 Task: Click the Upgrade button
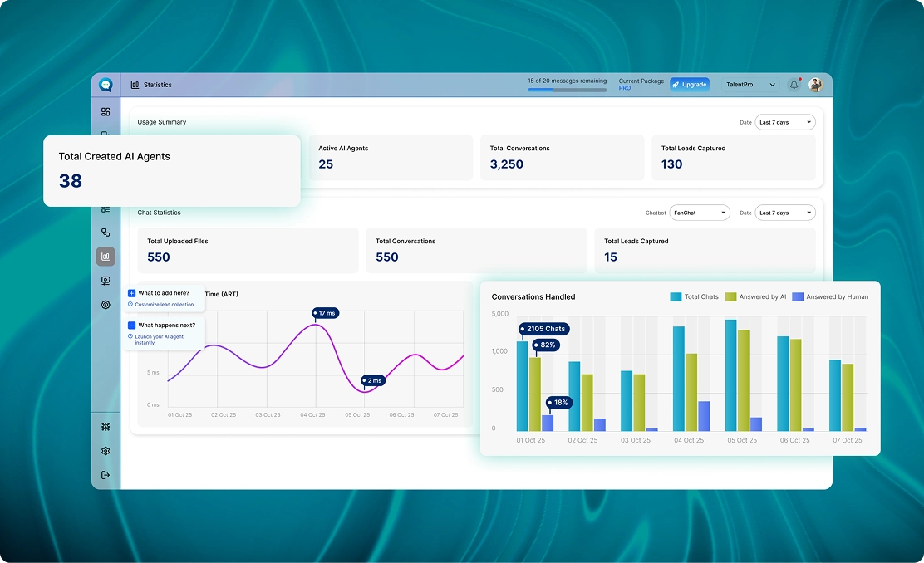(690, 85)
